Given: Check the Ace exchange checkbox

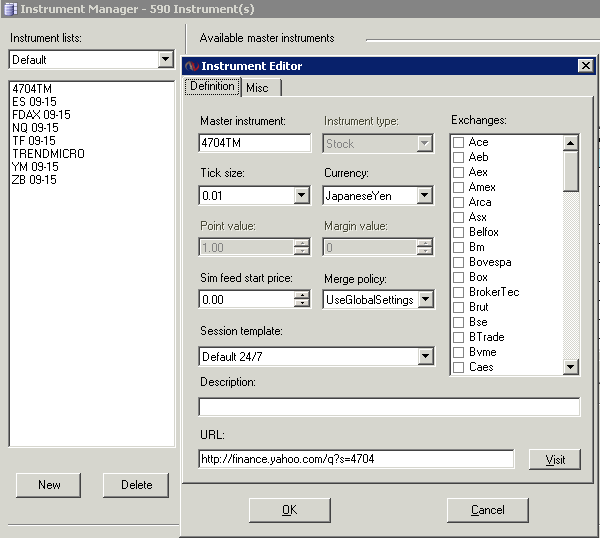Looking at the screenshot, I should click(458, 142).
